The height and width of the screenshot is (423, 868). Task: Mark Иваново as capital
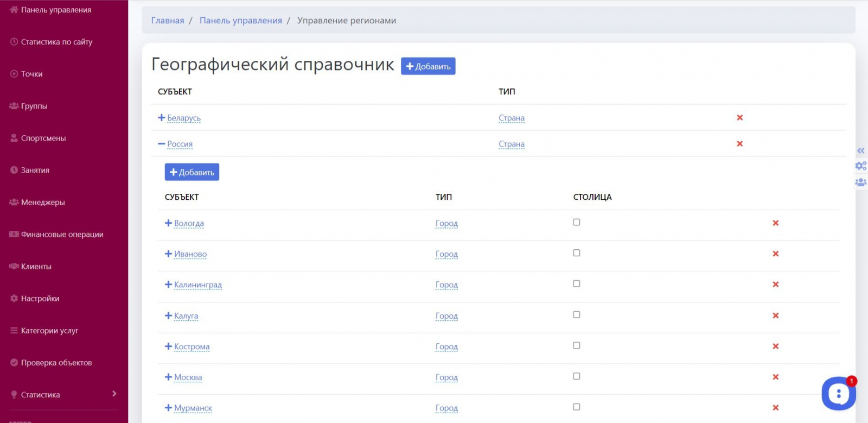tap(577, 253)
